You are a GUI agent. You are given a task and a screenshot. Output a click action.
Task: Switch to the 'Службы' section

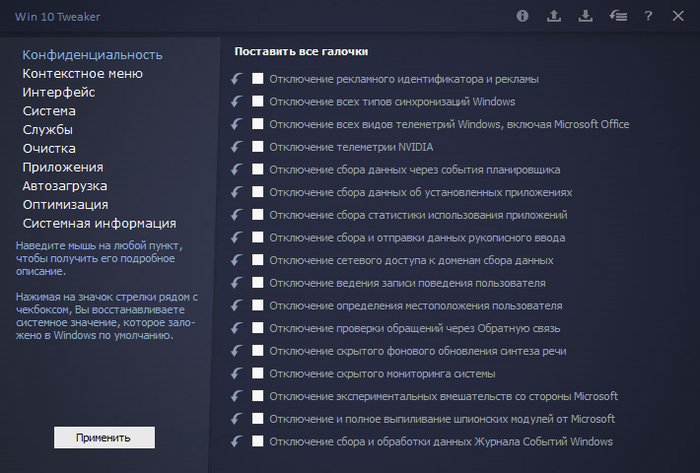(x=48, y=129)
